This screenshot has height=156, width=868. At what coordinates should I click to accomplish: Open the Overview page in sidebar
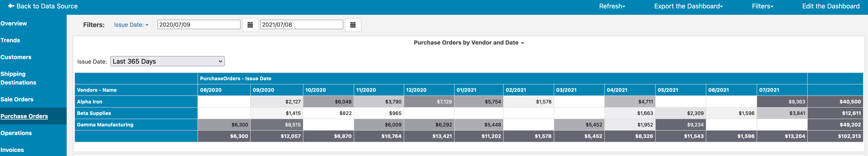(13, 24)
